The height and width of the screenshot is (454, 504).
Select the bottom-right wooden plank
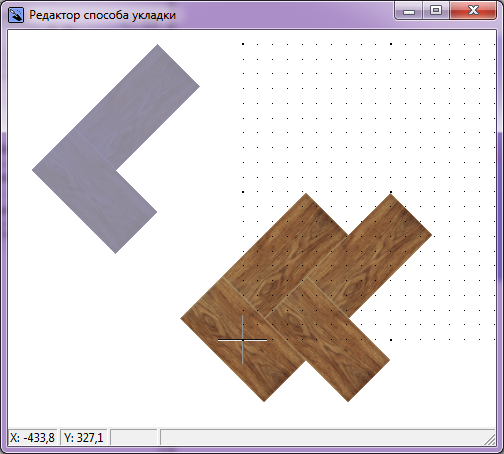(x=327, y=340)
